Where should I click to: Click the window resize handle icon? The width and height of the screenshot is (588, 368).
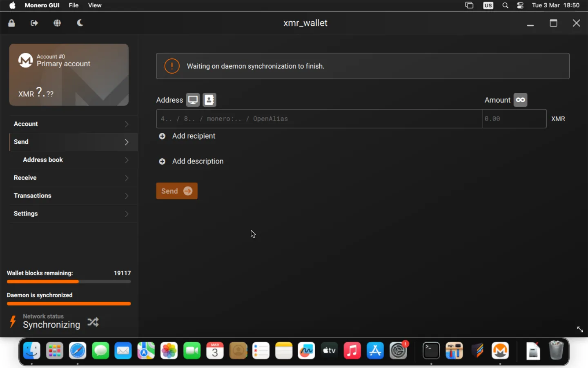coord(580,329)
